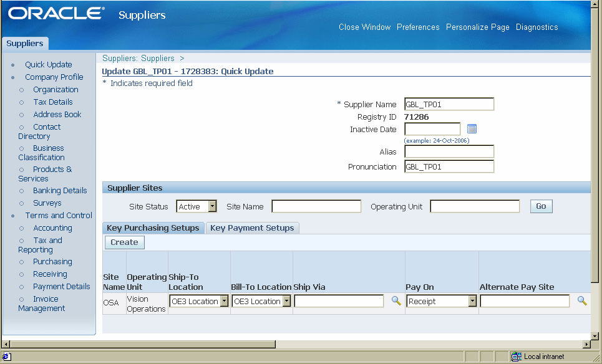Image resolution: width=602 pixels, height=364 pixels.
Task: Click horizontal scrollbar left arrow
Action: click(x=6, y=344)
